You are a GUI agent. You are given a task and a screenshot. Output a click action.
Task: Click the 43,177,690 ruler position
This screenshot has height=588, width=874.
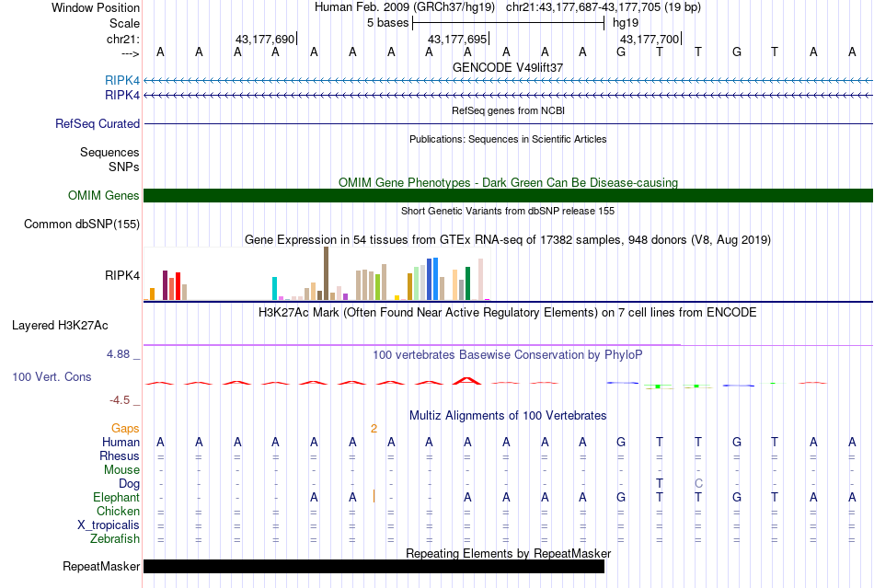point(265,39)
